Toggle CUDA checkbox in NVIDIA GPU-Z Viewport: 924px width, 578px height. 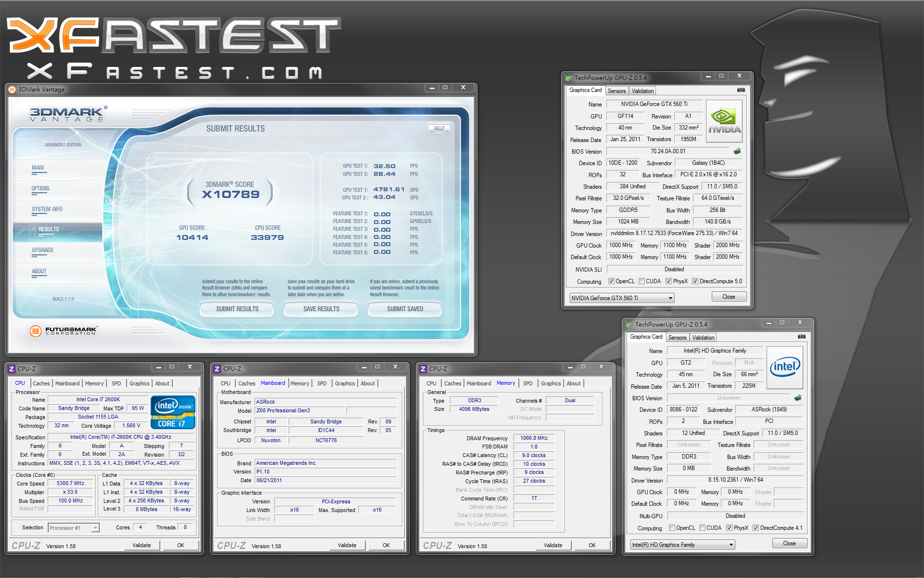pyautogui.click(x=642, y=281)
